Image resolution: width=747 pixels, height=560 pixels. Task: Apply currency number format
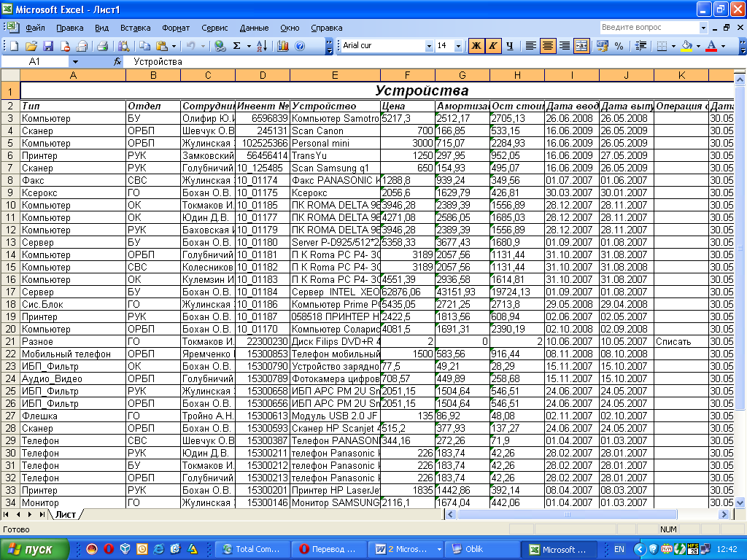pos(602,46)
